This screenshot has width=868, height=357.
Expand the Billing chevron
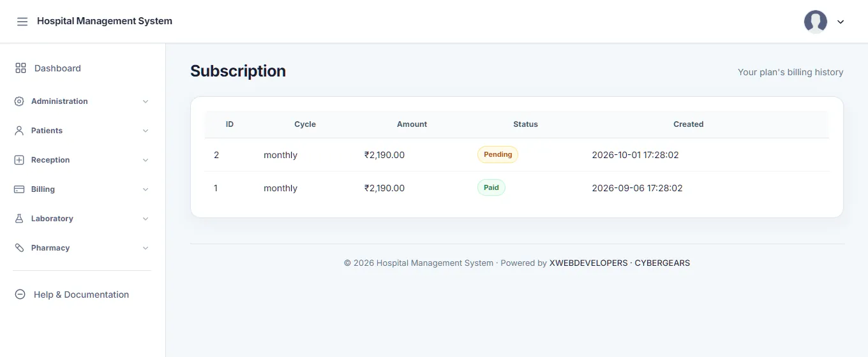pos(146,189)
